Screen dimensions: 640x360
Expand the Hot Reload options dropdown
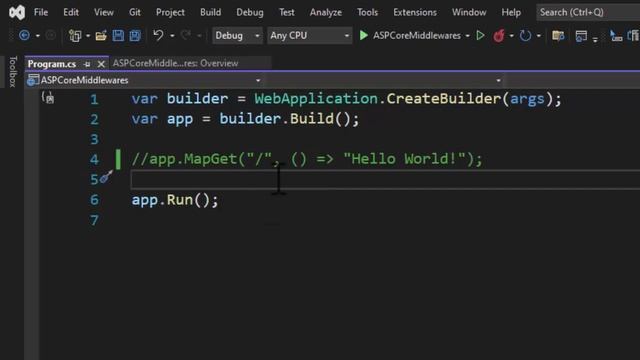[511, 36]
